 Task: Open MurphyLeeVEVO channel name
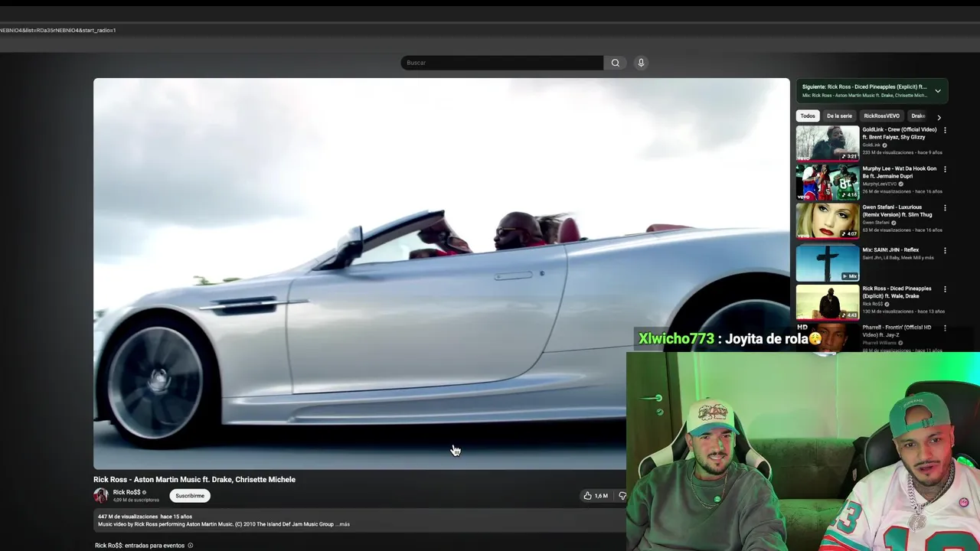880,184
